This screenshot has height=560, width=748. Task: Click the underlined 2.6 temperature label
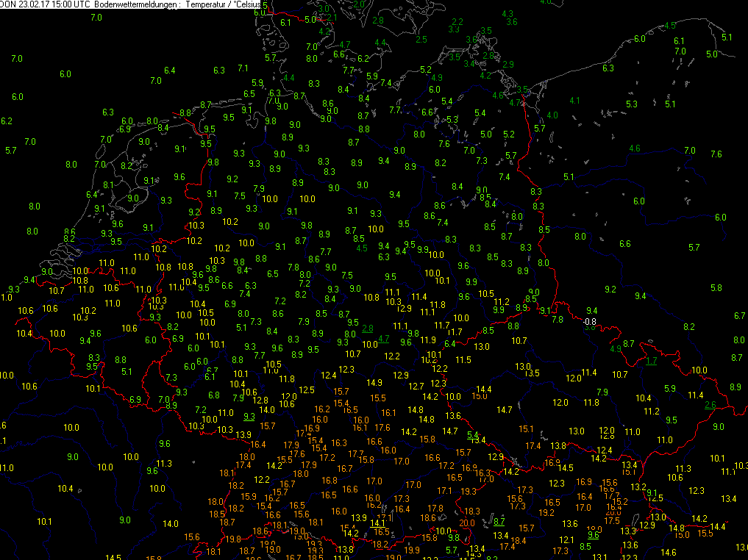point(710,405)
